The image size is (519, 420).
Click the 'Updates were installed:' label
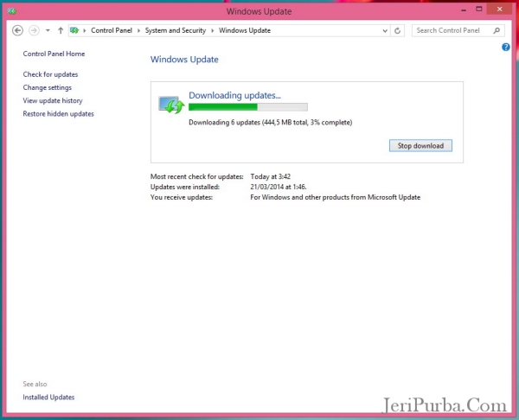pyautogui.click(x=185, y=187)
